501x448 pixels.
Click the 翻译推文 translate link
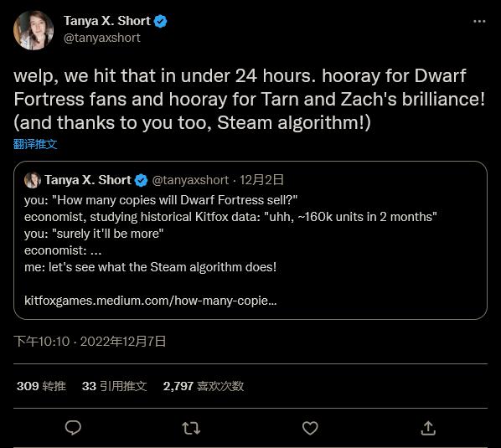pyautogui.click(x=35, y=144)
